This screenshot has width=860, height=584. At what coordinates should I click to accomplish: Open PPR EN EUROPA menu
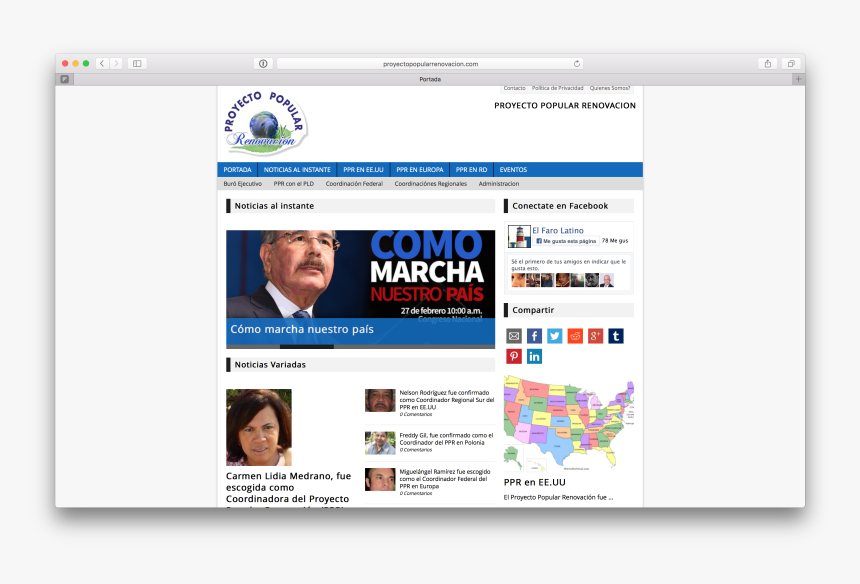tap(420, 169)
